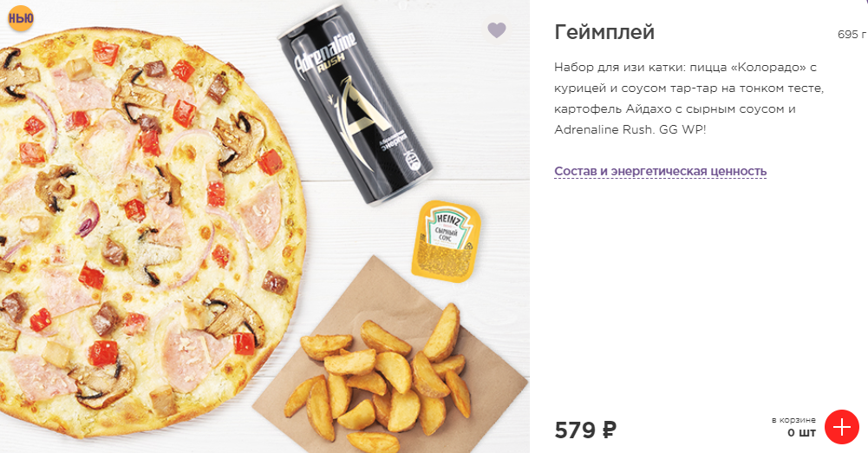Add Геймплей to favorites with heart icon
The image size is (868, 453).
497,30
